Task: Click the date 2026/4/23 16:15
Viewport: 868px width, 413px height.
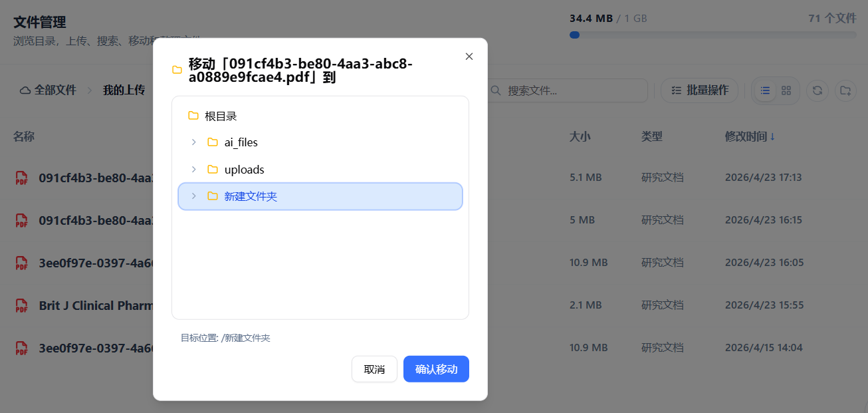Action: [764, 220]
